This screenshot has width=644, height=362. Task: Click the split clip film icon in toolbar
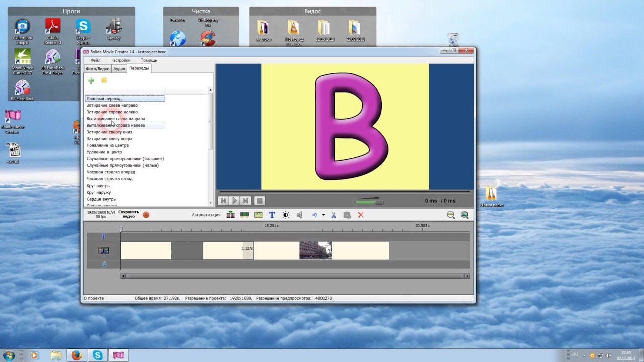pyautogui.click(x=231, y=215)
